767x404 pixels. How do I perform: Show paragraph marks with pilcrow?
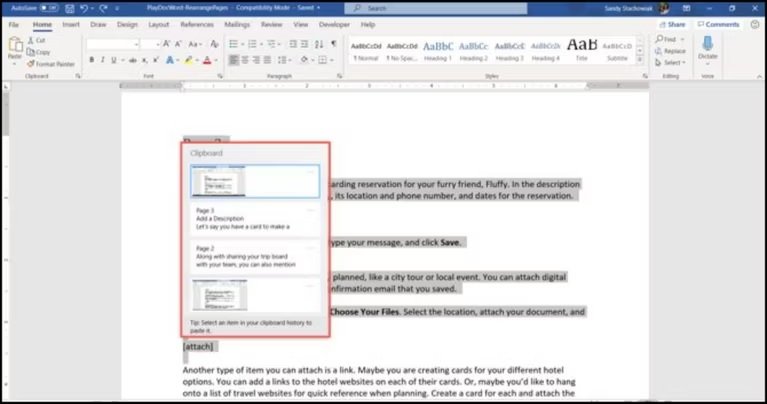334,44
